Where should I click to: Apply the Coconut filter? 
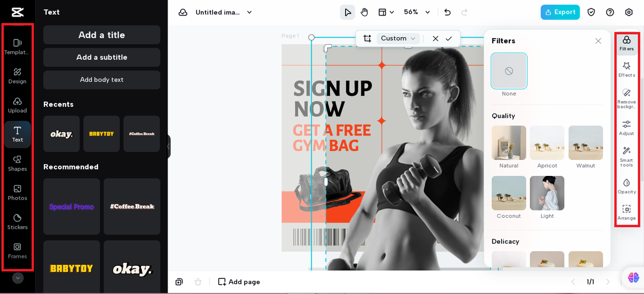pos(509,193)
